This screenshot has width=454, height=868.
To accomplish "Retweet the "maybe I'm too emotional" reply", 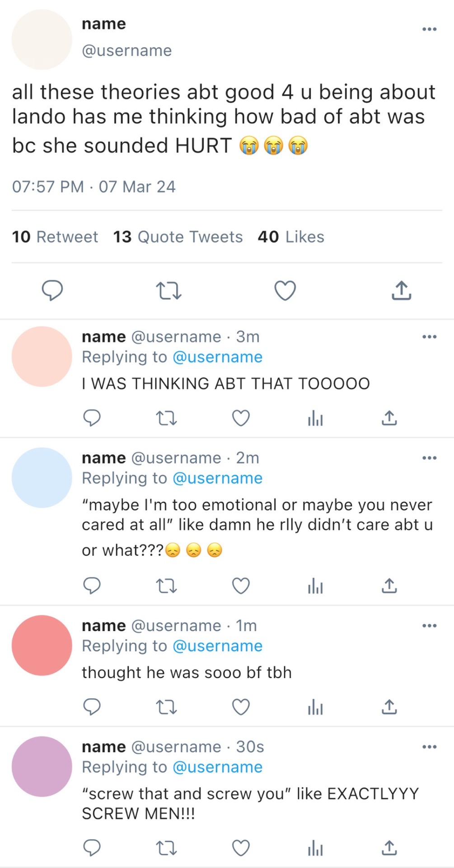I will tap(166, 586).
